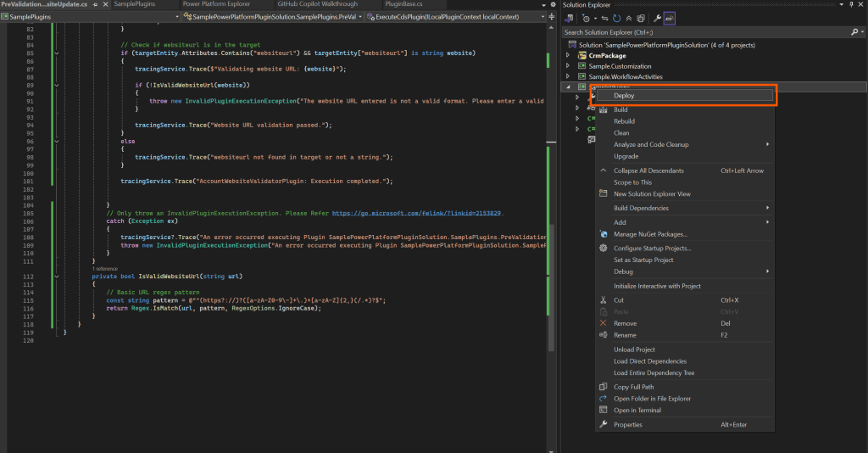
Task: Switch to the Power Platform Explorer tab
Action: (x=215, y=5)
